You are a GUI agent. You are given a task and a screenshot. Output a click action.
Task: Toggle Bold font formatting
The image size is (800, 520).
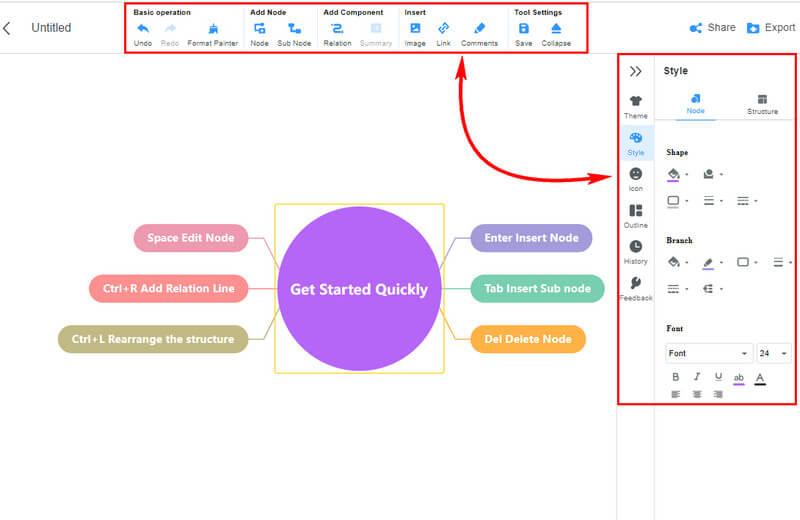click(x=675, y=377)
